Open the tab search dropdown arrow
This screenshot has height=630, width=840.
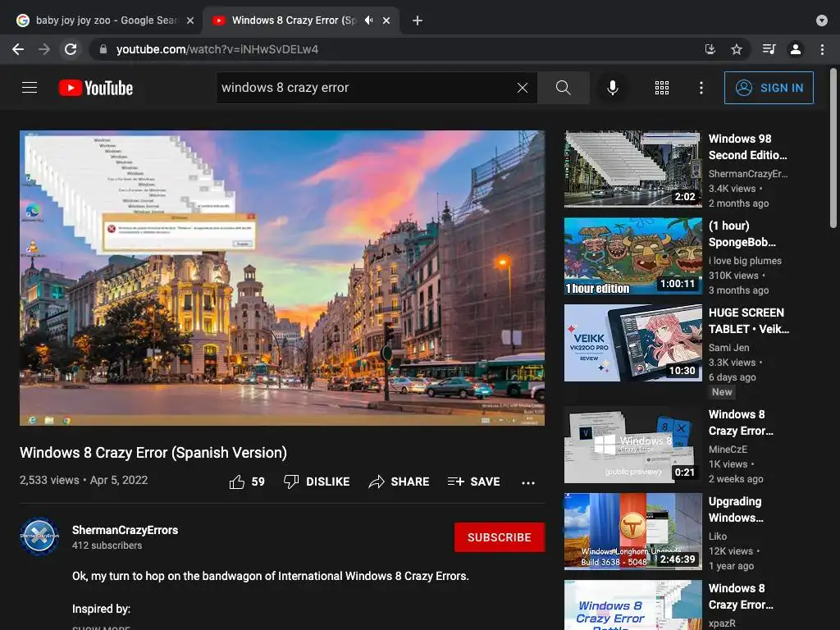click(x=822, y=21)
